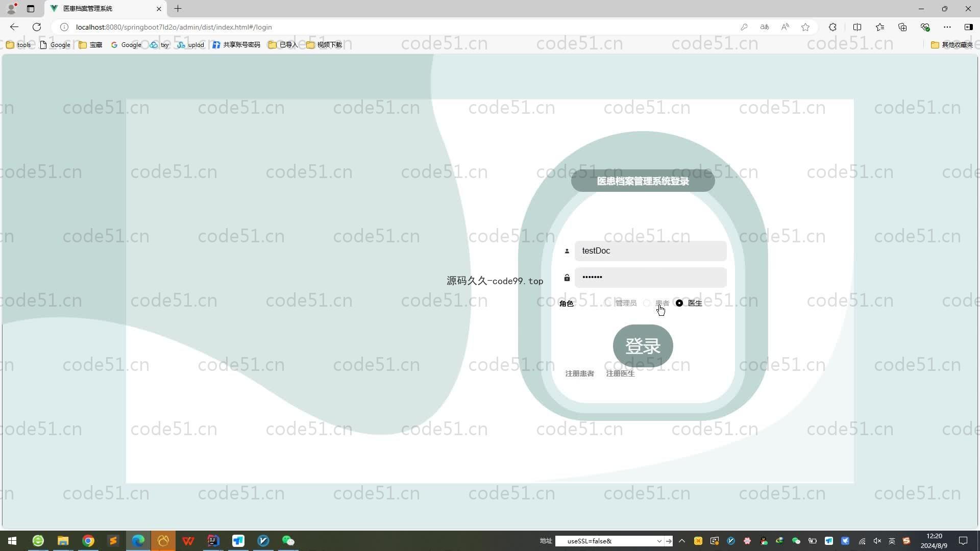Click the 注册患者 link

579,373
